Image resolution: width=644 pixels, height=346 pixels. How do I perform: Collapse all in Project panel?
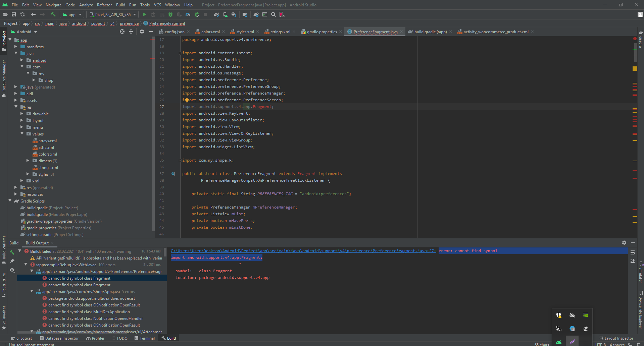point(131,32)
